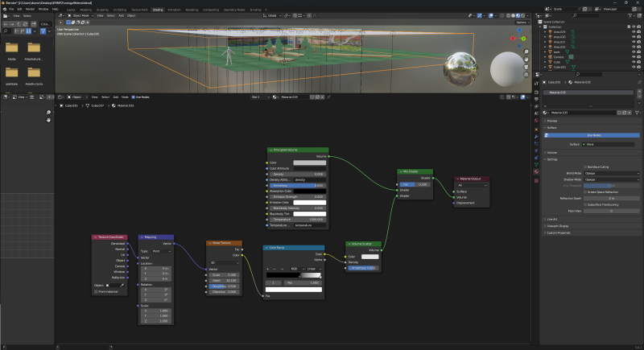644x350 pixels.
Task: Open the Render properties tab icon
Action: tap(536, 93)
